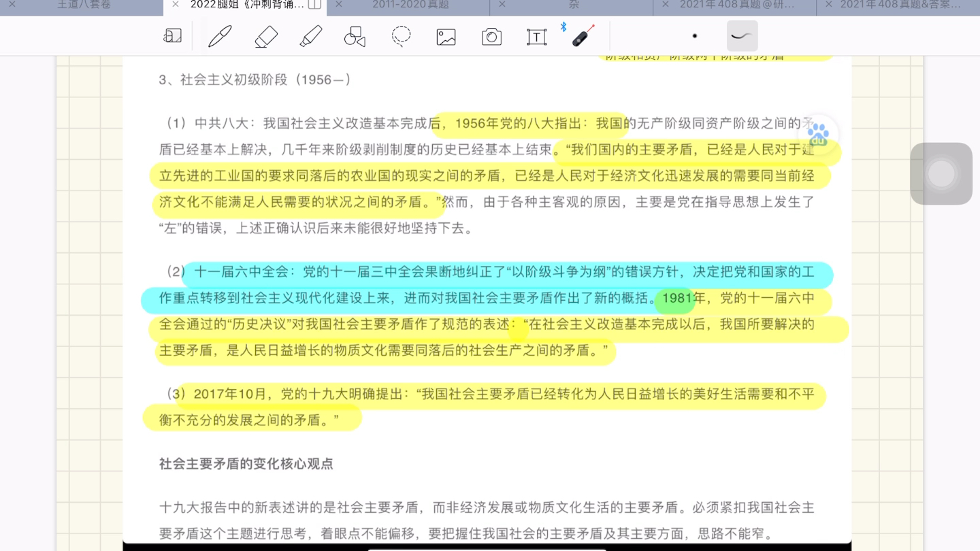980x551 pixels.
Task: Click the text 中共八大
Action: point(222,123)
